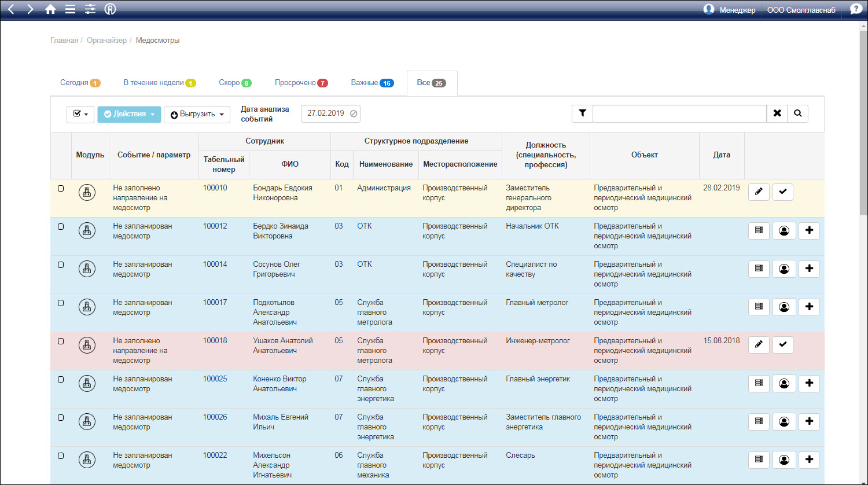Viewport: 868px width, 485px height.
Task: Click table number 100025
Action: 215,379
